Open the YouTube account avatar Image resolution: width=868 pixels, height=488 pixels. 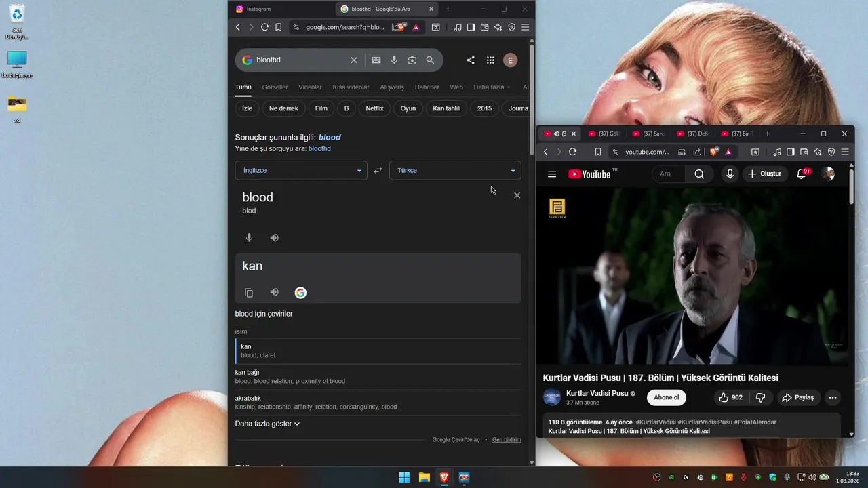click(828, 174)
